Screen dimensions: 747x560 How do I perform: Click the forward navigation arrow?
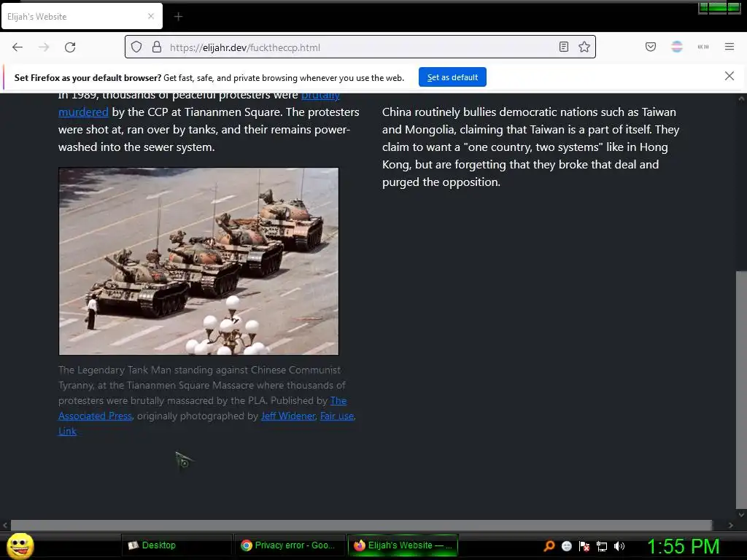point(44,47)
